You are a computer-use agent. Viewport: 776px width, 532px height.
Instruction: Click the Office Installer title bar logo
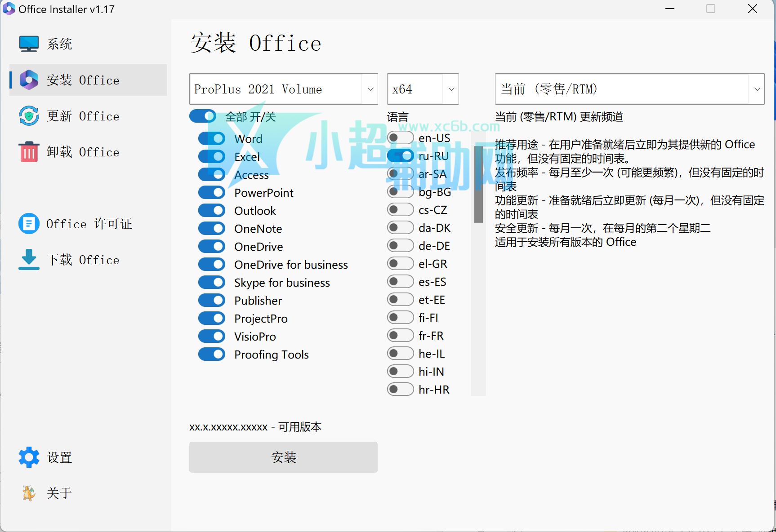[9, 9]
